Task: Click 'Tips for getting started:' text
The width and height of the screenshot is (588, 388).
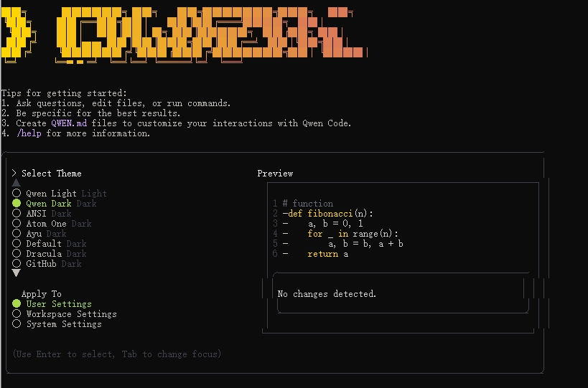Action: click(64, 93)
